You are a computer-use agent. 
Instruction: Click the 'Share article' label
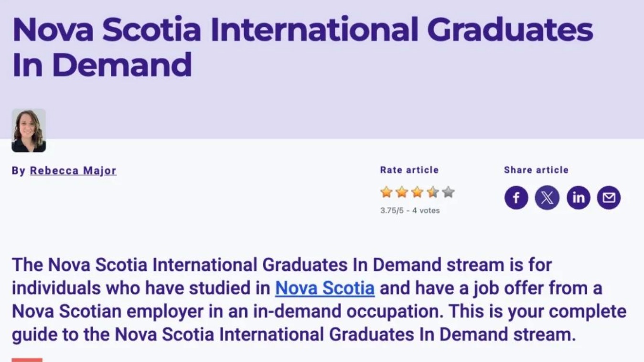pos(536,170)
